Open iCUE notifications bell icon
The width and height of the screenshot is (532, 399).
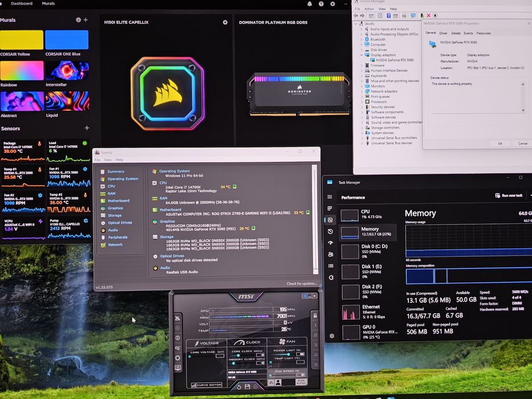[x=310, y=4]
